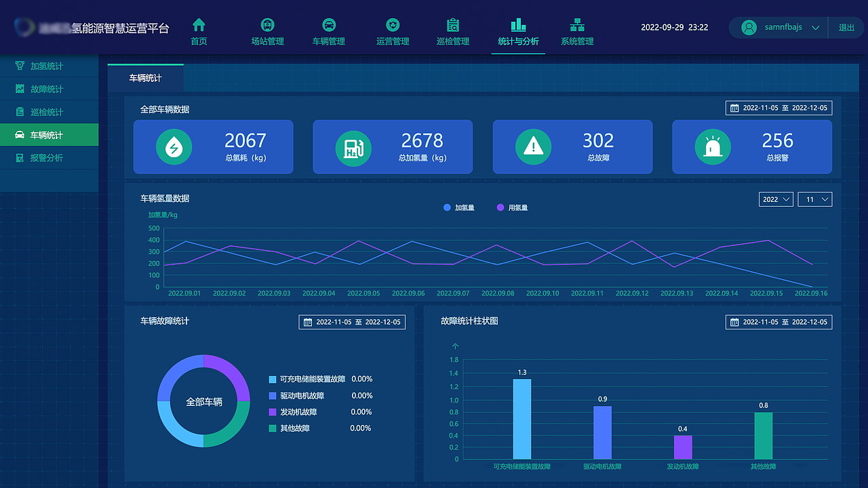Select 统计与分析 top navigation tab

(x=518, y=33)
